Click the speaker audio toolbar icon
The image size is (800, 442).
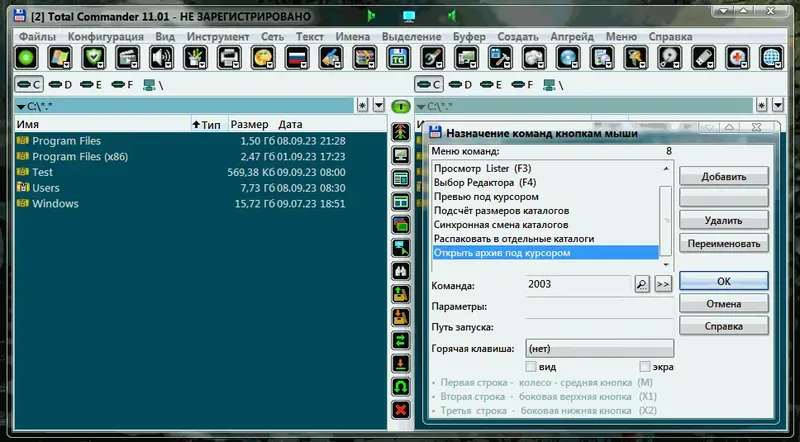161,58
